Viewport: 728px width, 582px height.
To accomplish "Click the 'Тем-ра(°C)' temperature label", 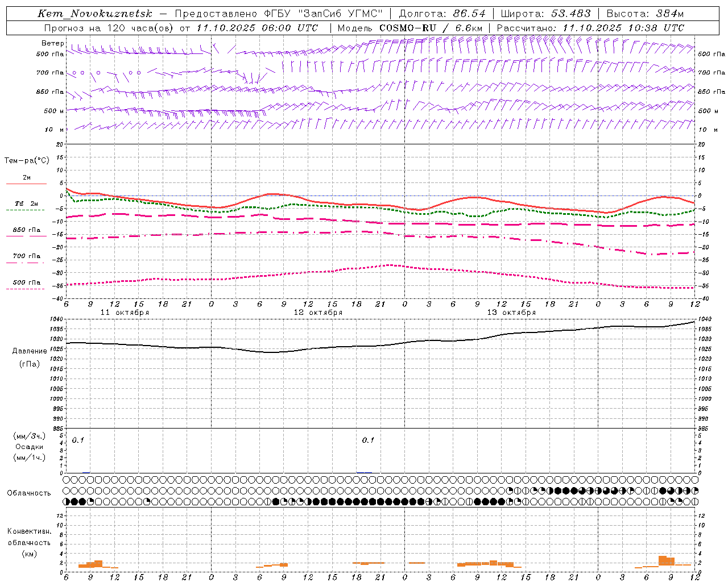I will (x=27, y=161).
